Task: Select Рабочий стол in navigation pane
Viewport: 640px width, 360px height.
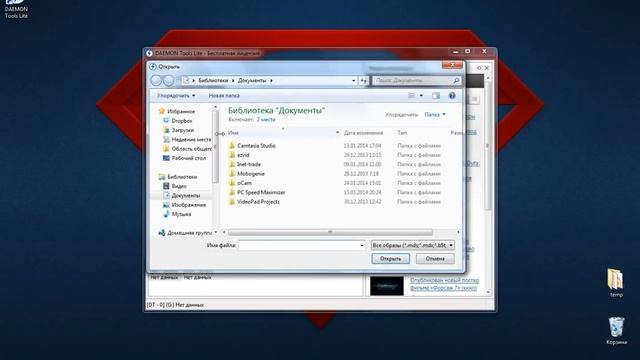Action: pos(188,158)
